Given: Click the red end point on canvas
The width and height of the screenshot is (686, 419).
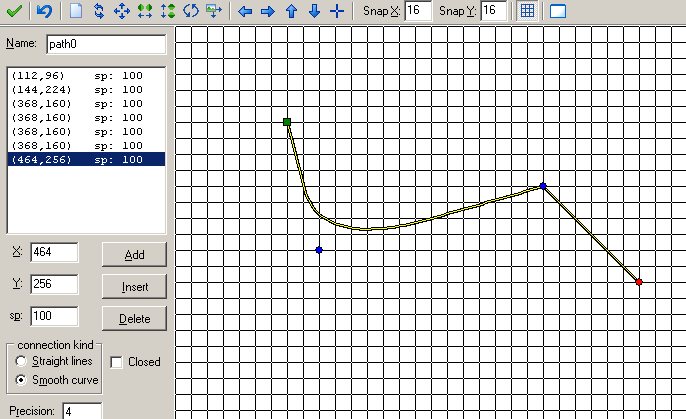Looking at the screenshot, I should pos(639,282).
